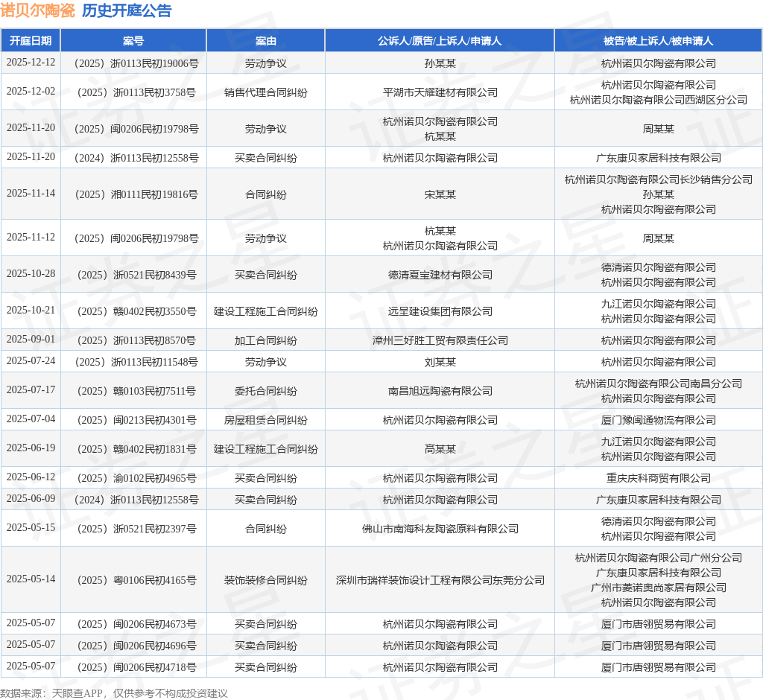The image size is (763, 700).
Task: Click case 闽0206民初4696号
Action: (136, 646)
